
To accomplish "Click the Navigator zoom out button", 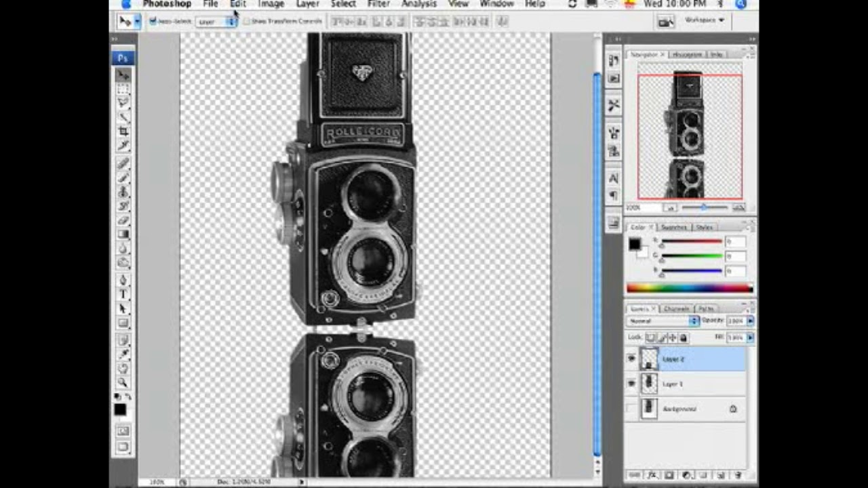I will [670, 207].
